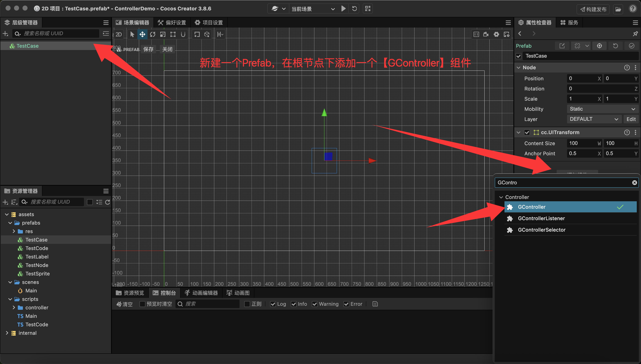The image size is (641, 364).
Task: Switch to the 动画编辑器 tab
Action: point(201,293)
